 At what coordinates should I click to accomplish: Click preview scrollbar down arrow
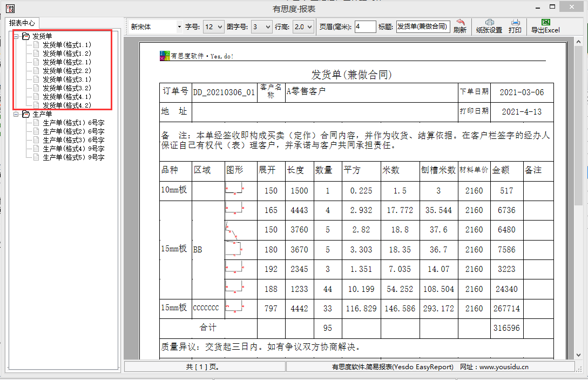[x=579, y=355]
